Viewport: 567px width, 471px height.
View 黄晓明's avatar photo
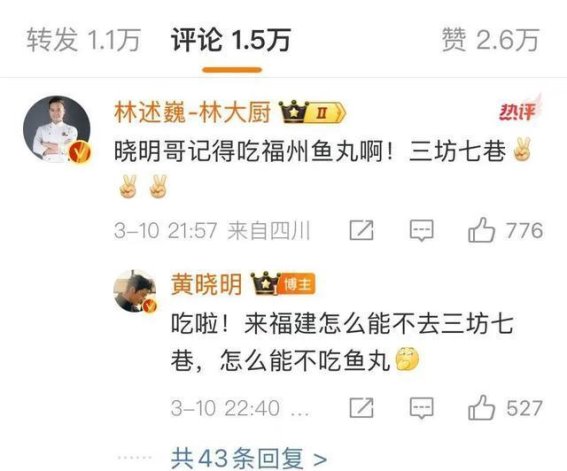tap(135, 291)
